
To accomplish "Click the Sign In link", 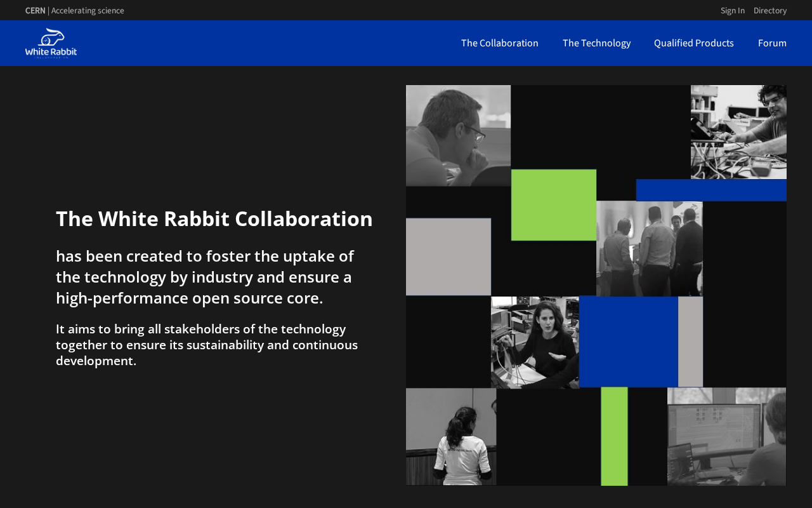I will click(733, 10).
